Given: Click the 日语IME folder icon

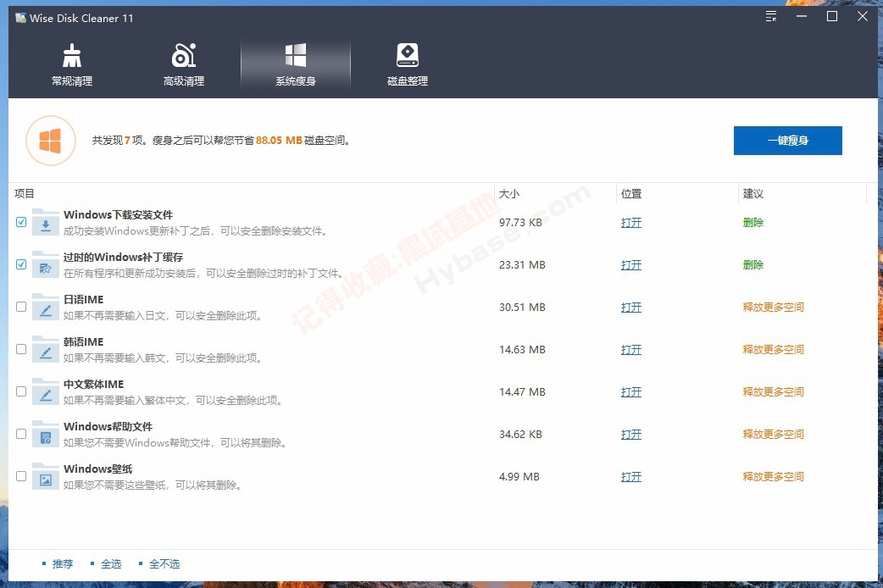Looking at the screenshot, I should tap(46, 307).
